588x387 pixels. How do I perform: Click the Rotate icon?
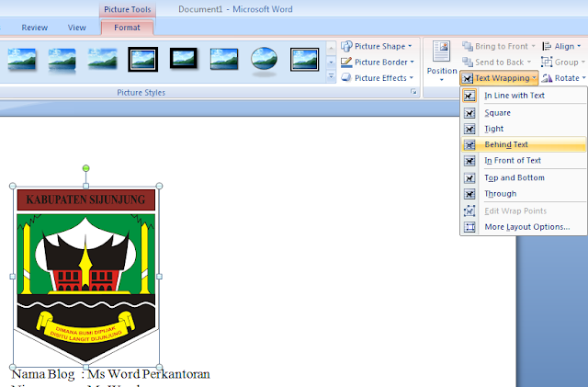click(548, 78)
